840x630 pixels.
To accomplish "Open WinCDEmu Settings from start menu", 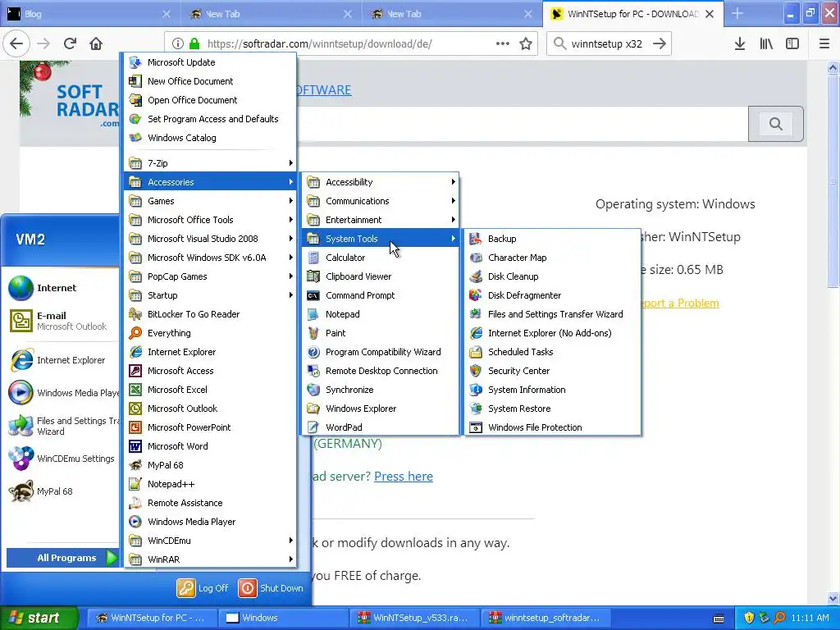I will coord(62,459).
